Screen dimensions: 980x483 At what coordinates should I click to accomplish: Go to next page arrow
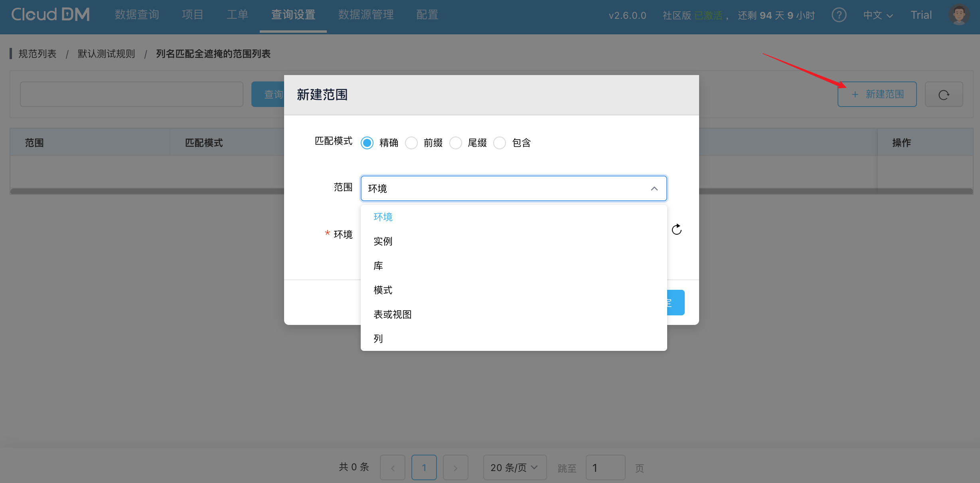(455, 468)
